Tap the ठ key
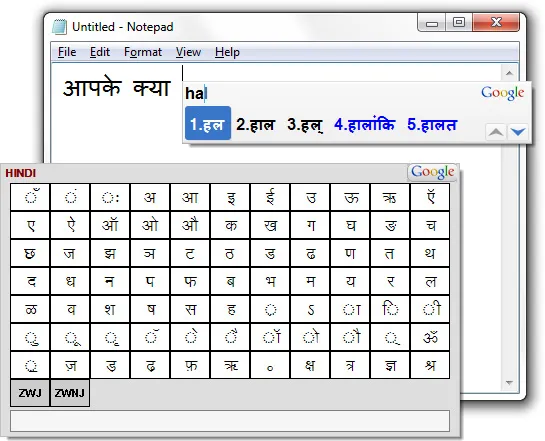 [230, 254]
